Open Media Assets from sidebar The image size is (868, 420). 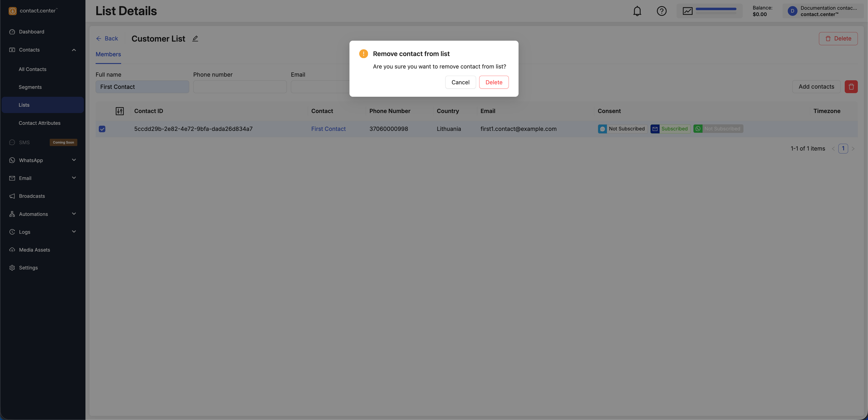point(34,250)
